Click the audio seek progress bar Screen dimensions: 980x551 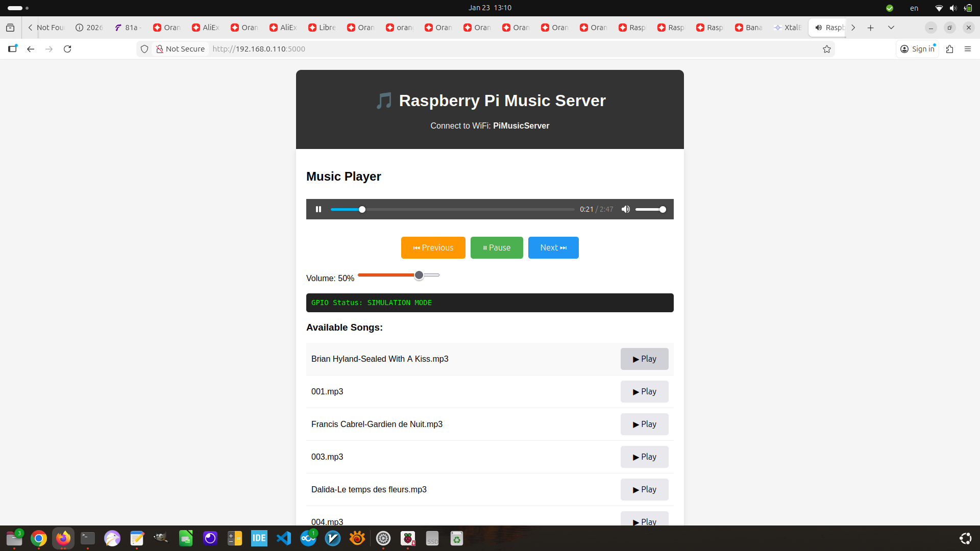click(452, 209)
